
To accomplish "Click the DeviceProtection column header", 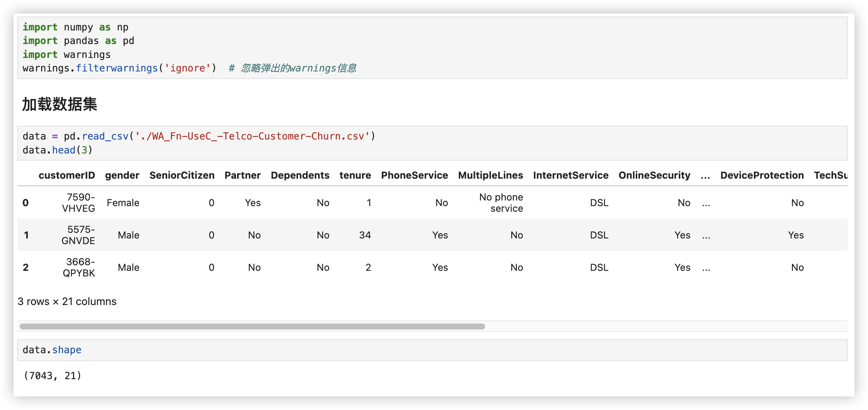I will click(762, 175).
